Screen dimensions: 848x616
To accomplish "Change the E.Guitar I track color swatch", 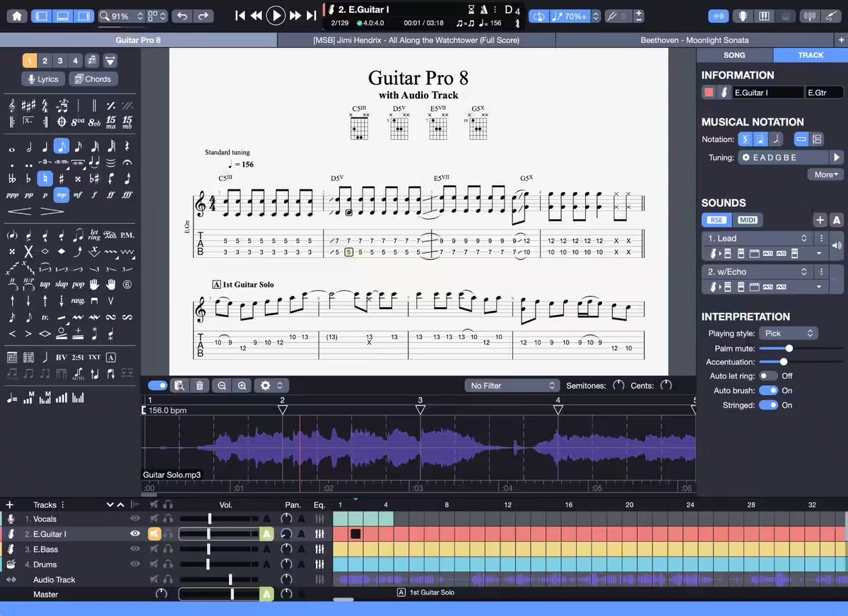I will pyautogui.click(x=709, y=93).
